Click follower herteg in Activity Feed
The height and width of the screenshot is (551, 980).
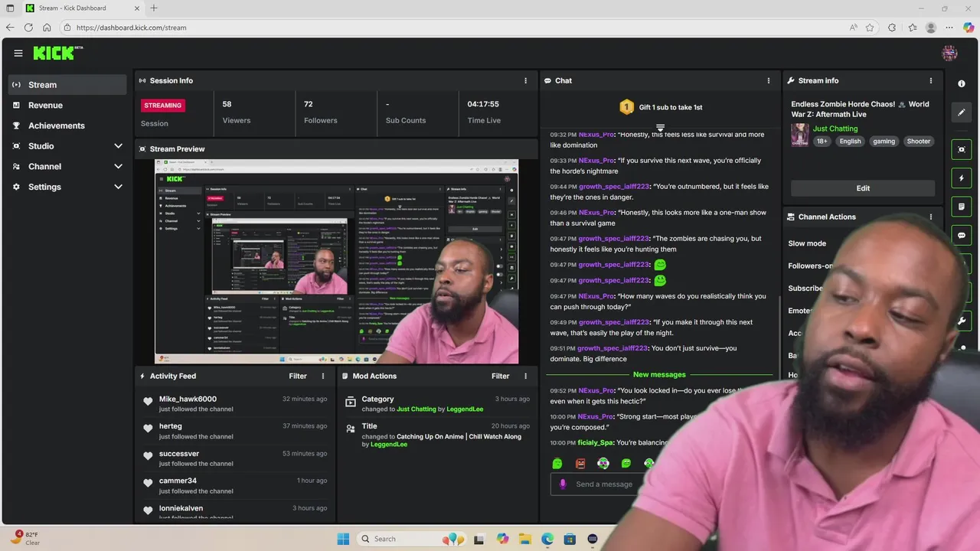[170, 426]
